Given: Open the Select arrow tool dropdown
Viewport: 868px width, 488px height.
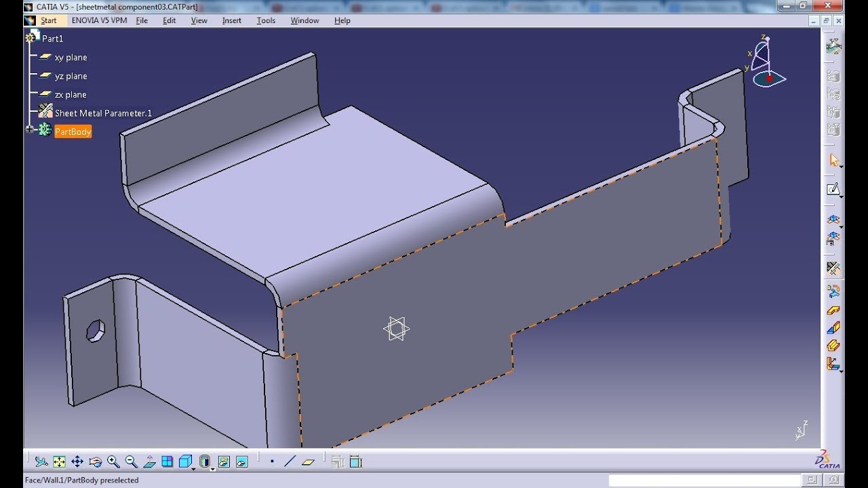Looking at the screenshot, I should coord(841,167).
